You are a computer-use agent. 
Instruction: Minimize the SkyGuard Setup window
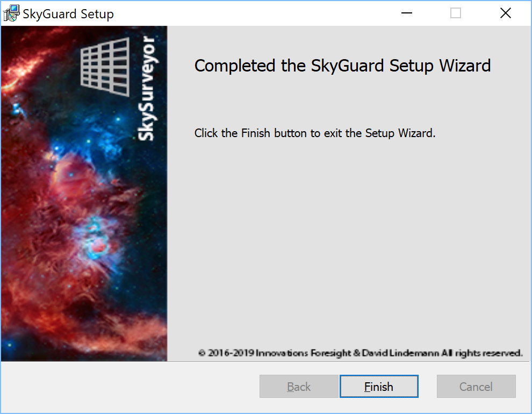pos(406,13)
